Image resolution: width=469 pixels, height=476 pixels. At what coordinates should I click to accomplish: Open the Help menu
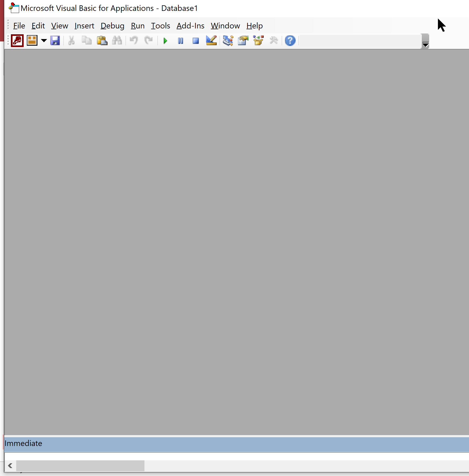[255, 26]
